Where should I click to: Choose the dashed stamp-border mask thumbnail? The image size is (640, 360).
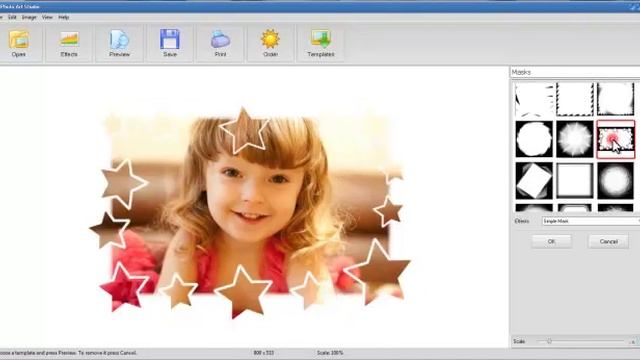[x=575, y=99]
